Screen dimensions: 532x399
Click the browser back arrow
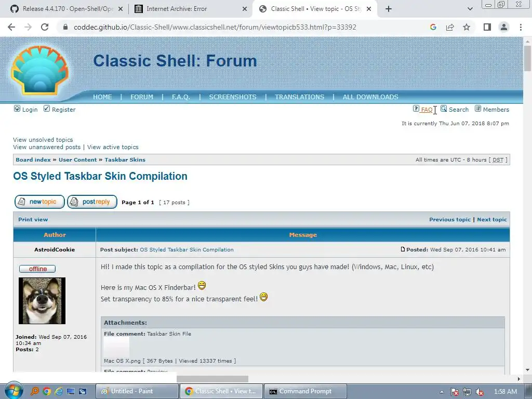coord(11,27)
